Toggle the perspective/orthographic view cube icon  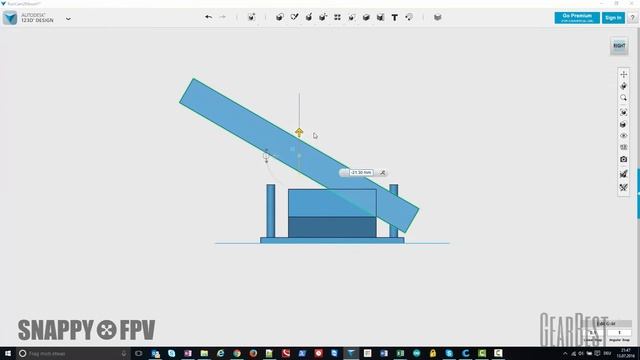click(623, 124)
